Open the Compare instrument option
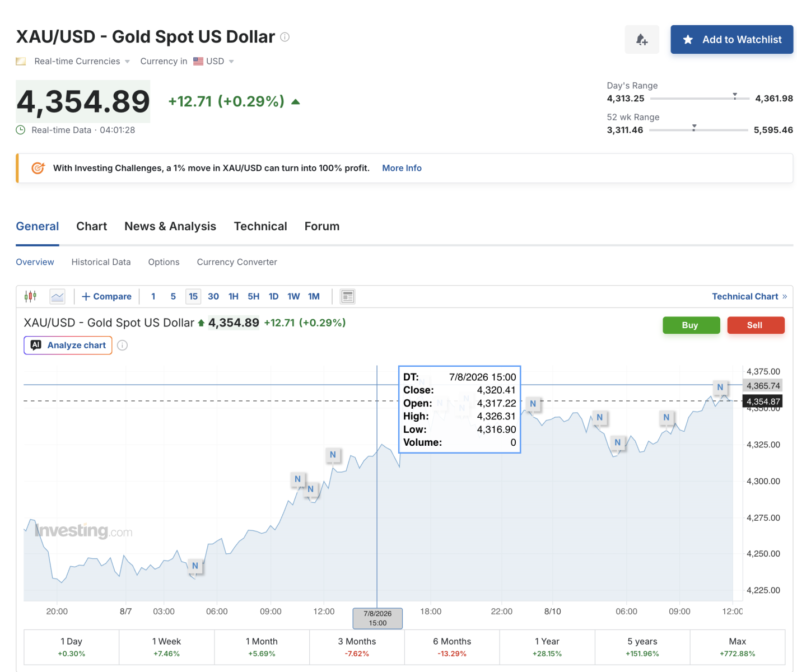The width and height of the screenshot is (797, 672). pyautogui.click(x=106, y=296)
